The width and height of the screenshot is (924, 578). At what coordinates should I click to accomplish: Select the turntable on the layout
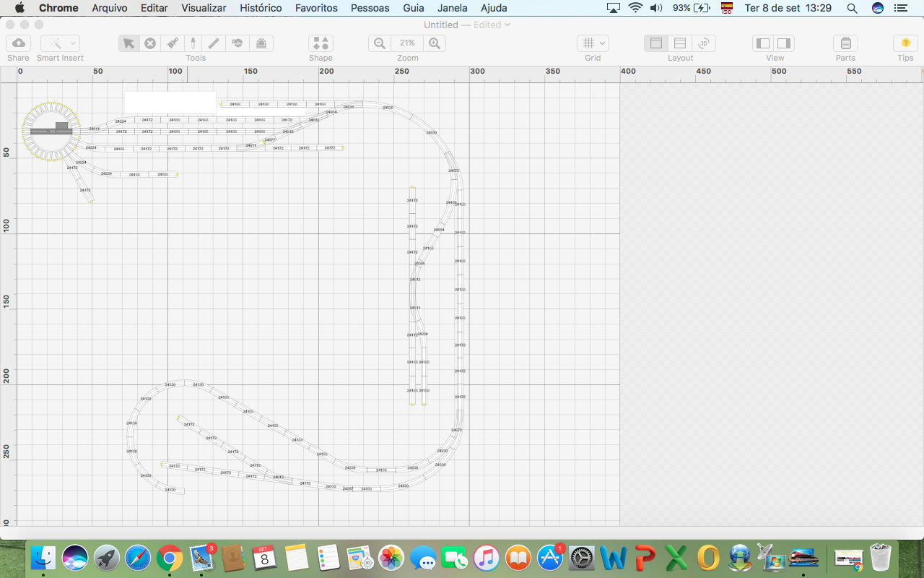[x=51, y=131]
